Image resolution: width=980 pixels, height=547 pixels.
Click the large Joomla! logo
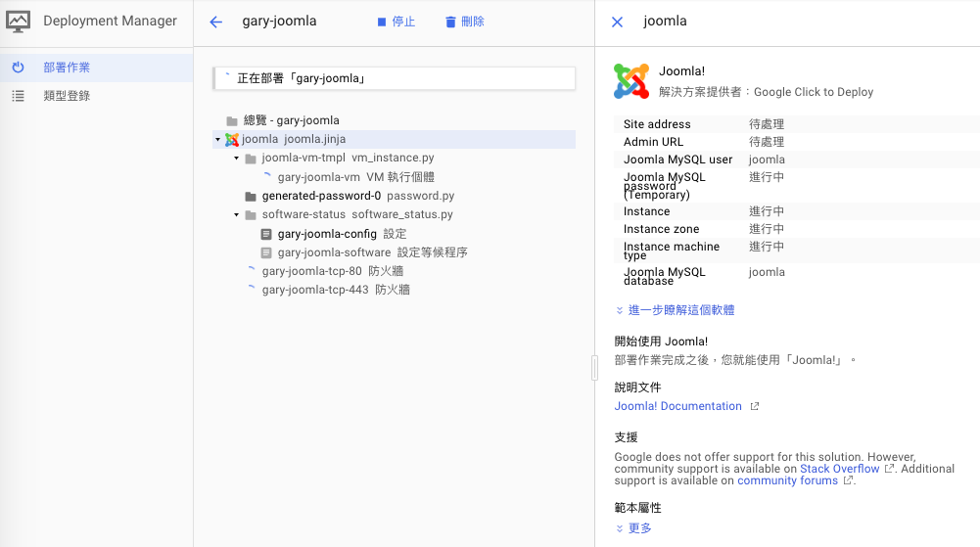631,81
